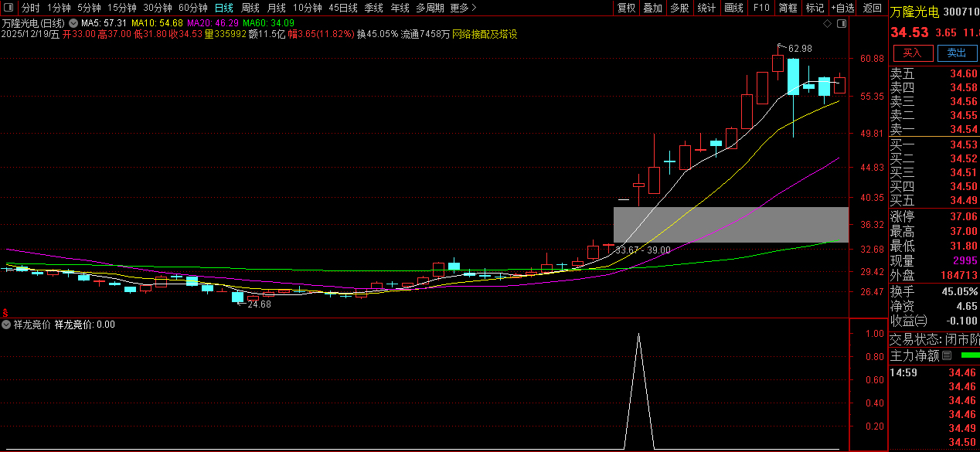Screen dimensions: 980x452
Task: Switch to 分时 view
Action: coord(31,8)
